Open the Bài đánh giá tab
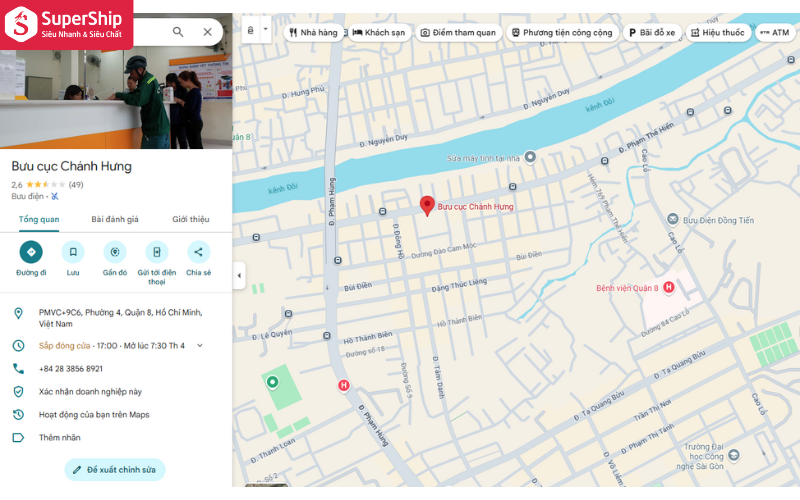The image size is (800, 500). 115,219
